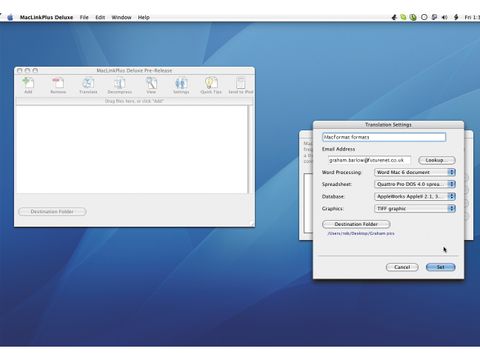The width and height of the screenshot is (480, 360).
Task: Open the Window menu
Action: point(121,17)
